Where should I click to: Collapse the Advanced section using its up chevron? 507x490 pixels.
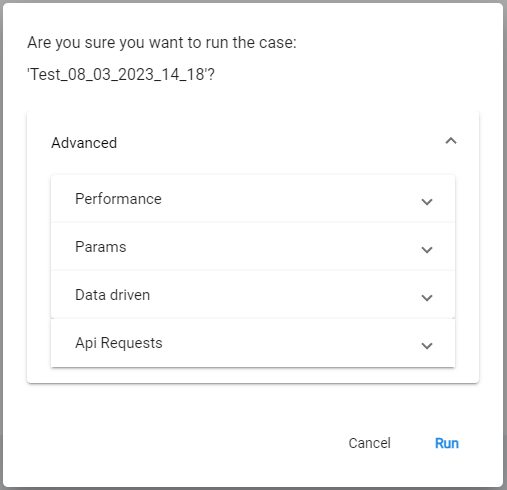(x=451, y=141)
